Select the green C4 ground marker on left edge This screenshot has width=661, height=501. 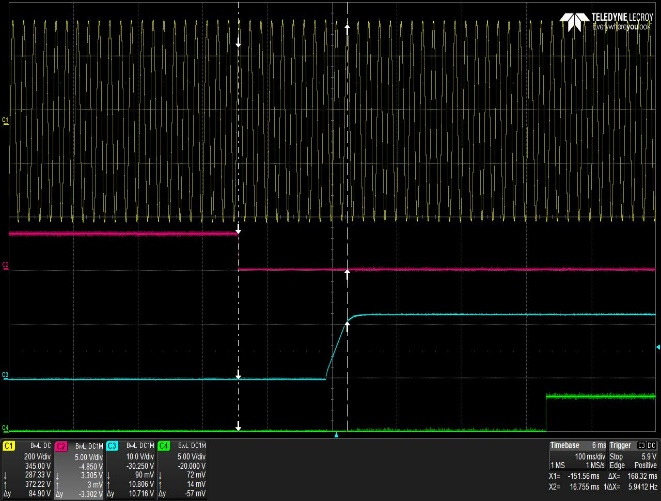5,427
